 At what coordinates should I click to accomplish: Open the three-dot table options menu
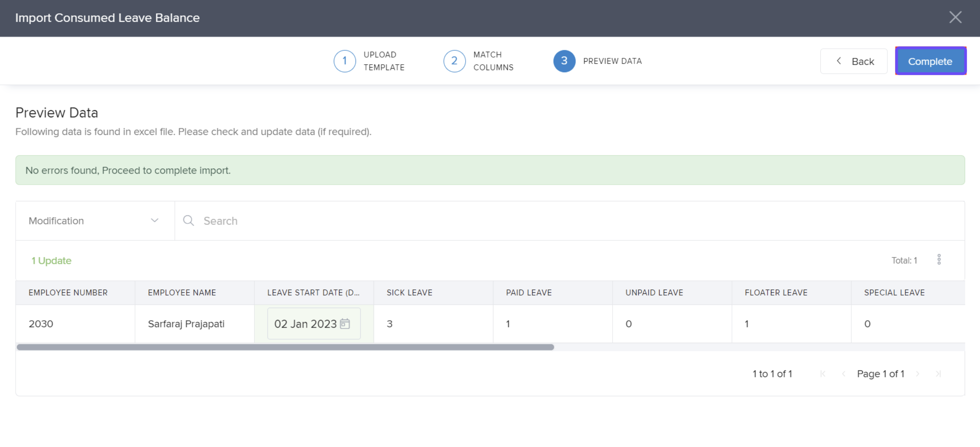pyautogui.click(x=939, y=260)
